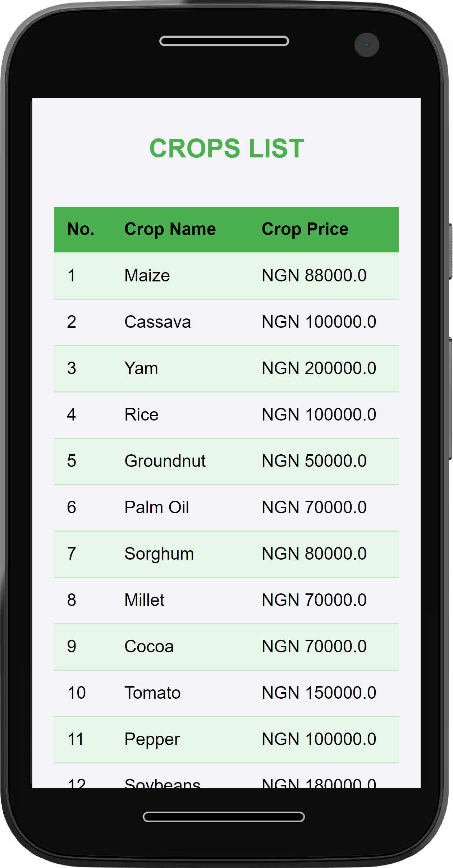Click the Crop Name column header
The image size is (453, 868).
point(170,229)
